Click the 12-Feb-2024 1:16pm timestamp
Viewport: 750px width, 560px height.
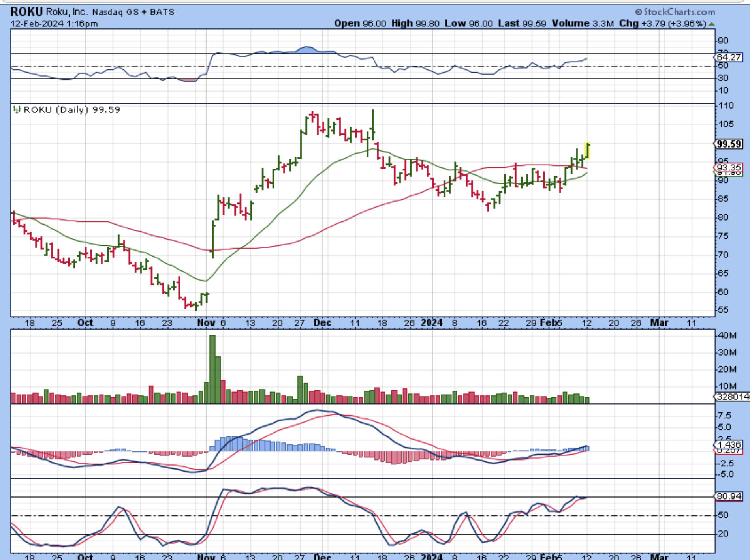(54, 24)
